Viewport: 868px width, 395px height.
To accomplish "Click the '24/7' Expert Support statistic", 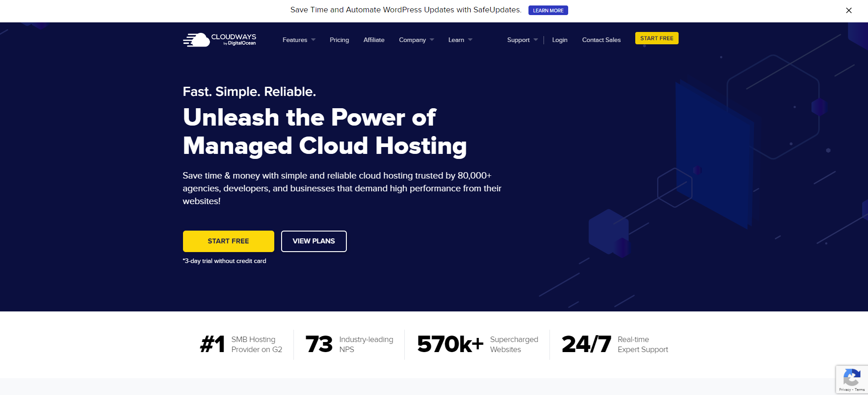I will (x=615, y=344).
